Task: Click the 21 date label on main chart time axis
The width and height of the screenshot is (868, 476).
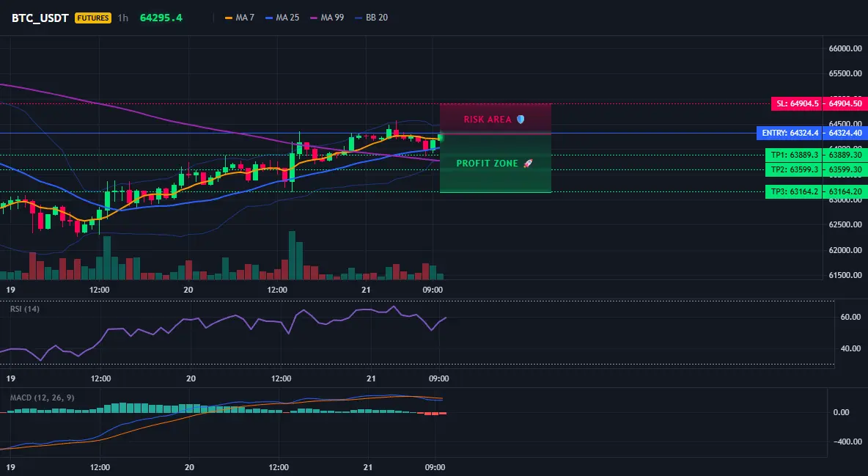Action: tap(365, 290)
